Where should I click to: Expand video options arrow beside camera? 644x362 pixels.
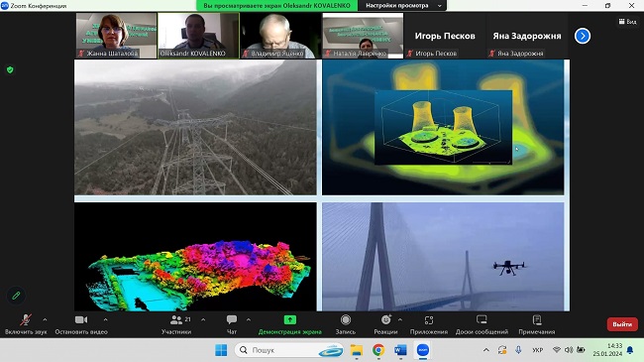click(106, 319)
